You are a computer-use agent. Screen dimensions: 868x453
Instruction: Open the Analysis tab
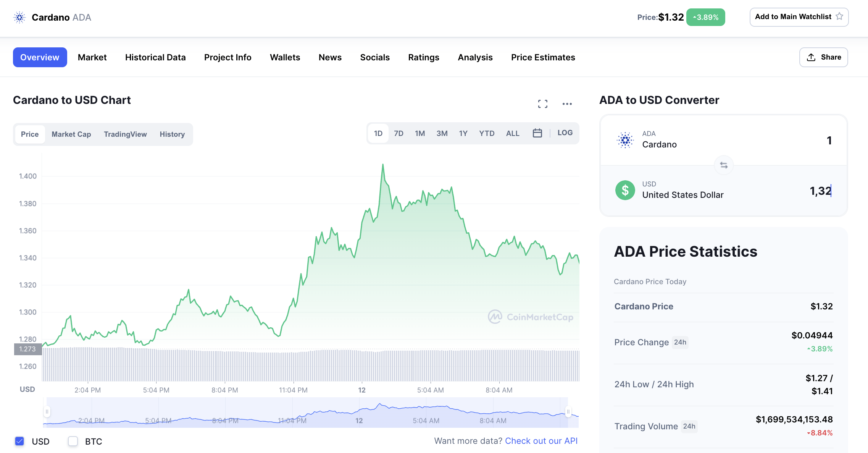[475, 57]
